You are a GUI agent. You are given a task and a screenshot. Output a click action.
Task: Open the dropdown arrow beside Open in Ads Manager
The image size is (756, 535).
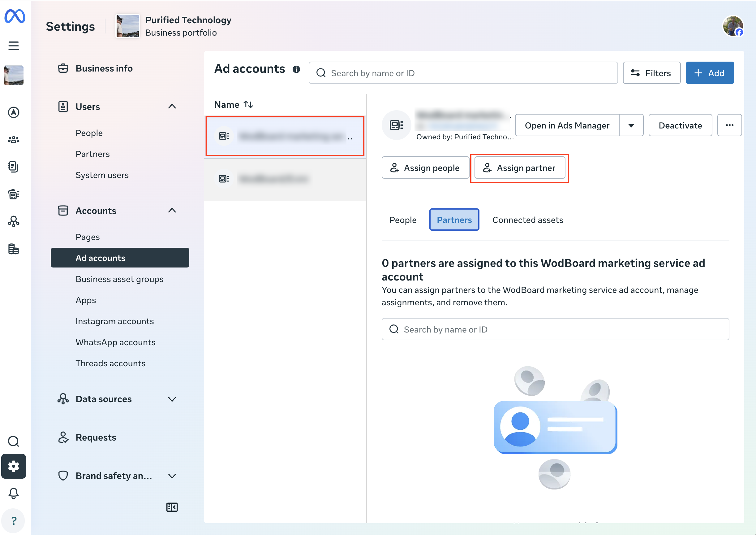tap(631, 125)
